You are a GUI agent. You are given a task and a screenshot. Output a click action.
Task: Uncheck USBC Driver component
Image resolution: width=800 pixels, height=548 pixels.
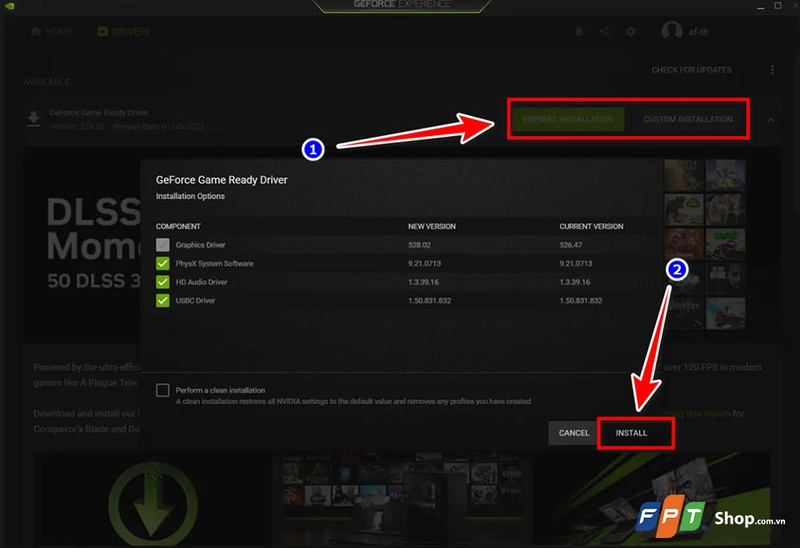click(163, 301)
